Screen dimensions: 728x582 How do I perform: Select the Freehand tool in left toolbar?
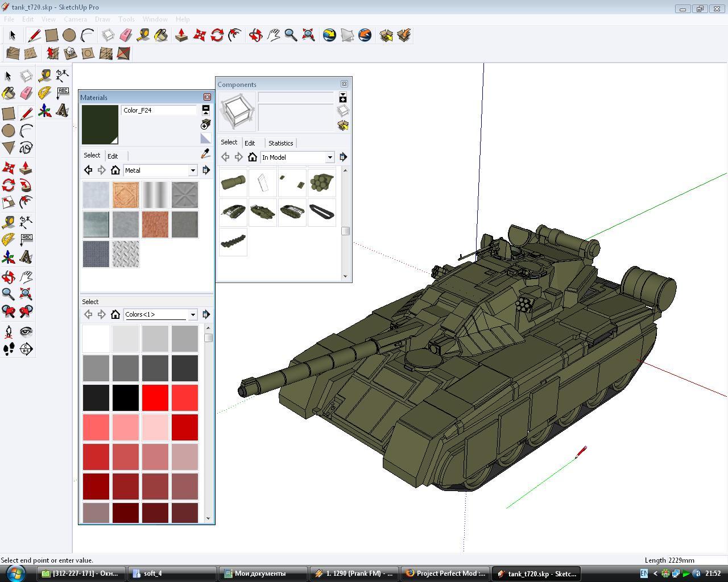26,148
